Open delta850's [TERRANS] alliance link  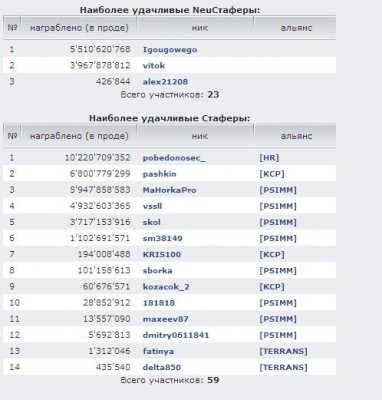(x=283, y=367)
